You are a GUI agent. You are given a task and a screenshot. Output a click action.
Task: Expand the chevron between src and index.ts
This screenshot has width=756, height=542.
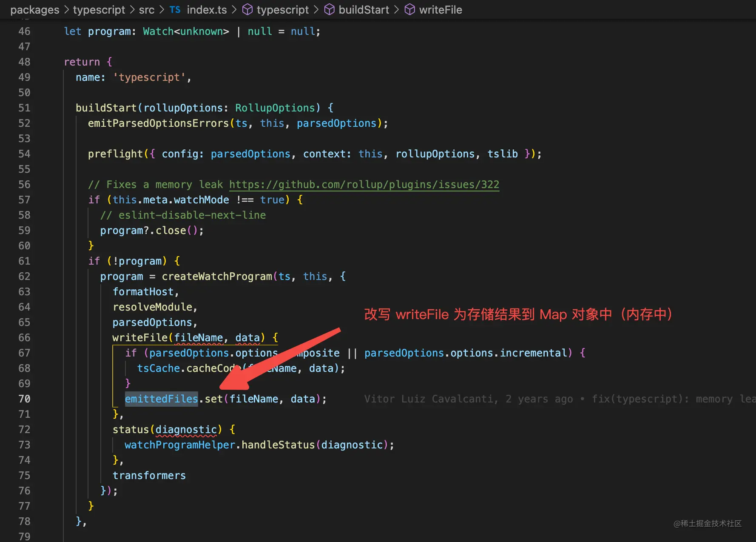click(162, 10)
